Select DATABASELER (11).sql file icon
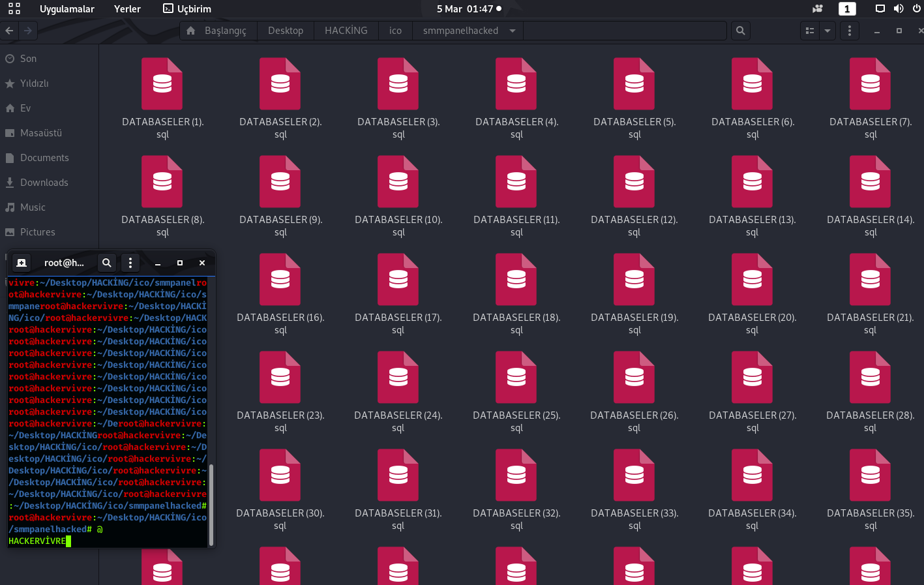The image size is (924, 585). 516,181
